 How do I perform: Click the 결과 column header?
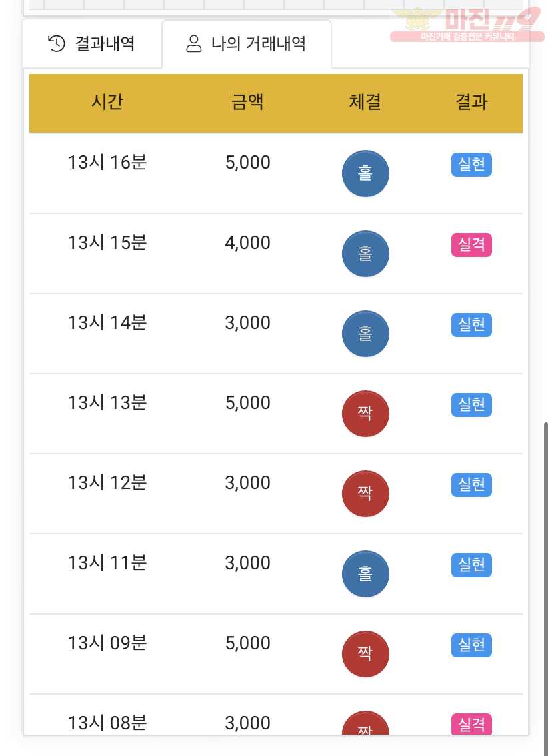pos(471,102)
